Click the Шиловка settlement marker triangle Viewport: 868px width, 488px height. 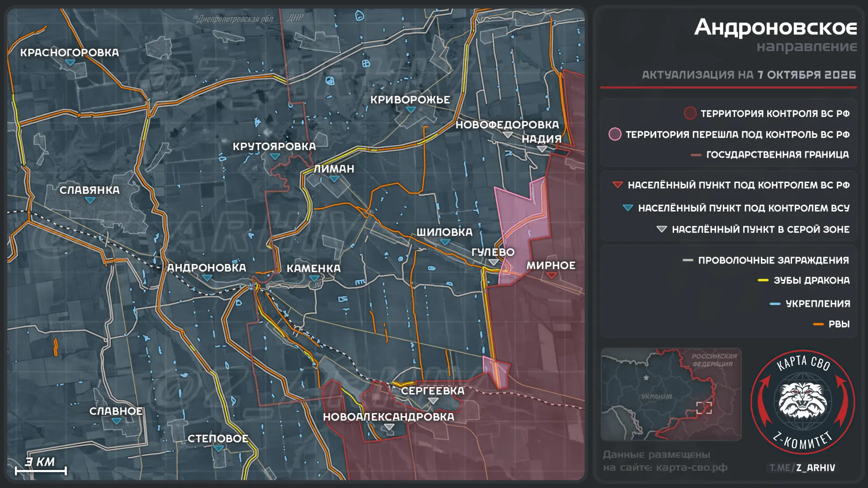pyautogui.click(x=445, y=242)
